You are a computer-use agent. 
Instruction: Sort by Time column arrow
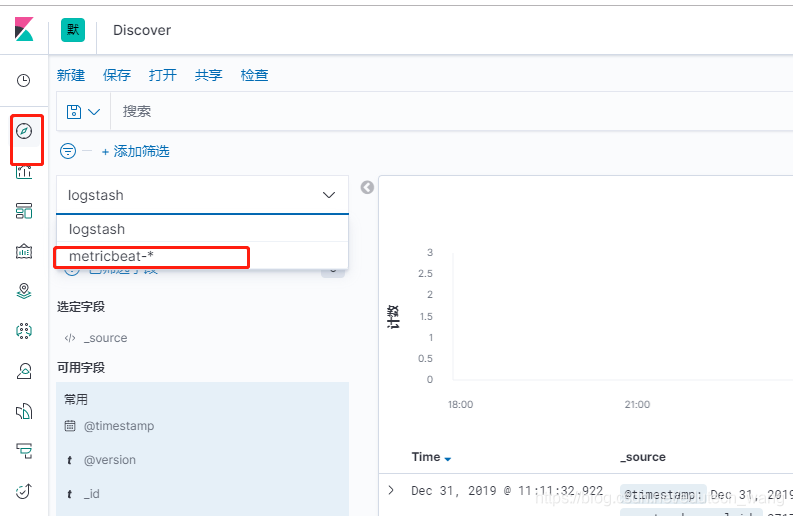[448, 459]
